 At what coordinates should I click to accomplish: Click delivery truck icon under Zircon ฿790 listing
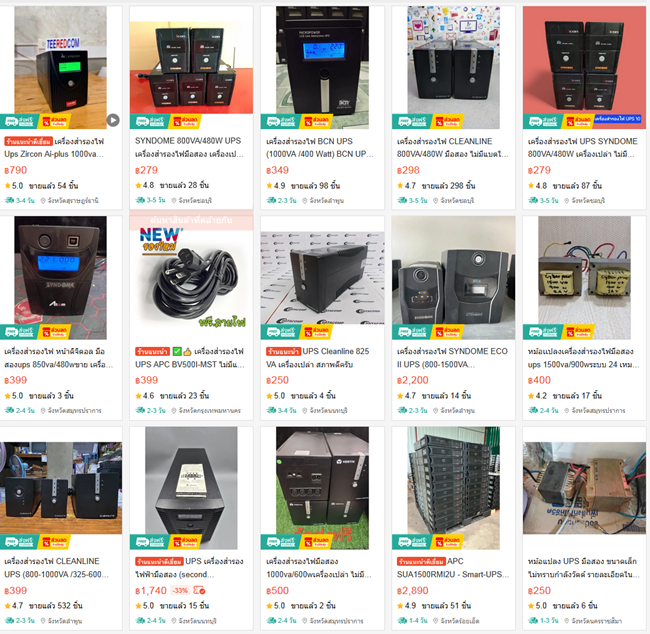click(9, 201)
